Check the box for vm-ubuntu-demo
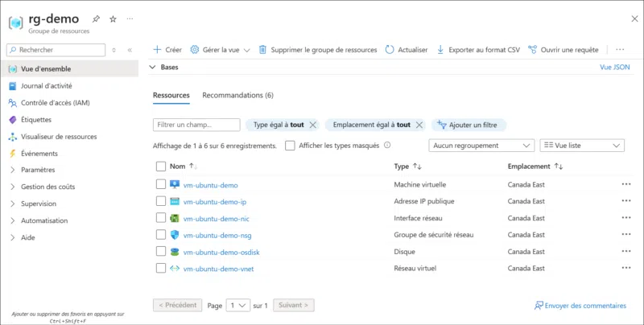This screenshot has width=644, height=325. (x=161, y=185)
